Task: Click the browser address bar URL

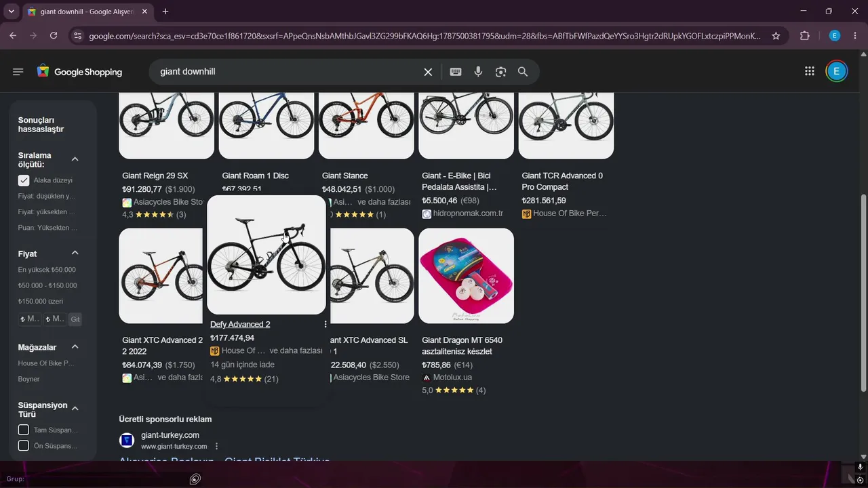Action: point(425,36)
